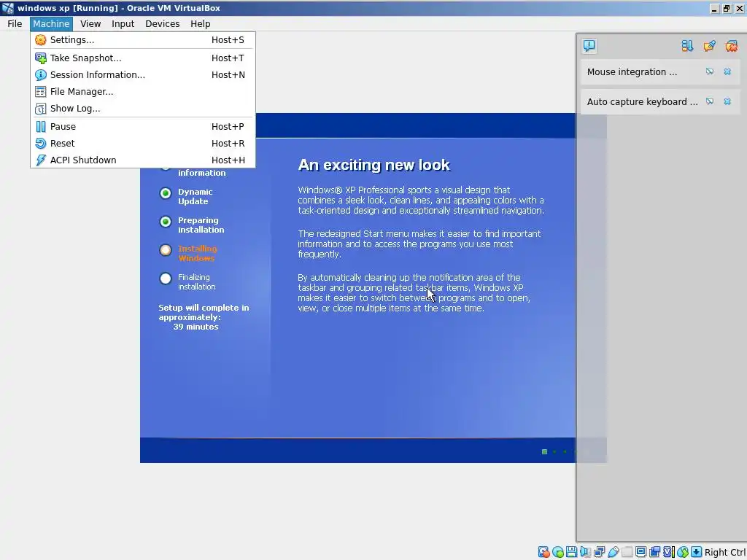Click the network adapters status icon

[x=600, y=552]
